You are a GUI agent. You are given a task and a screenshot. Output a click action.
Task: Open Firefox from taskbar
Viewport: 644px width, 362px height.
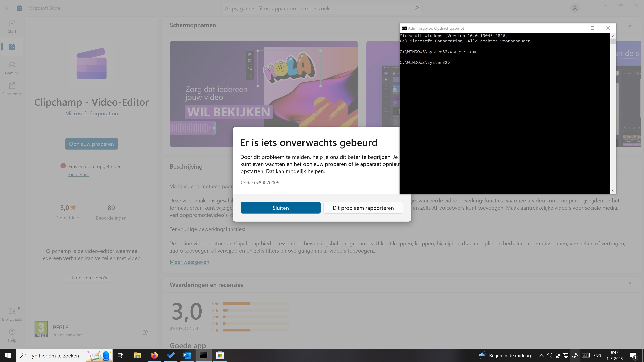(154, 355)
